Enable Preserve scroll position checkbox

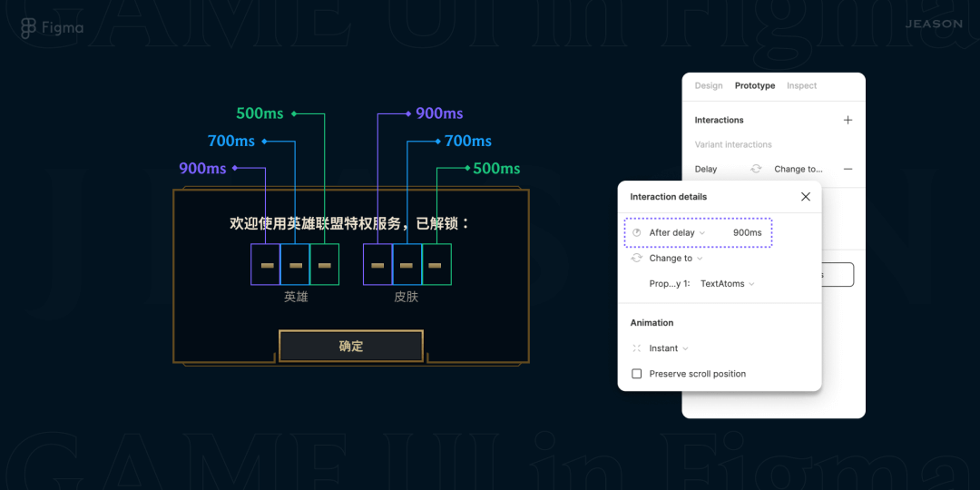click(637, 374)
